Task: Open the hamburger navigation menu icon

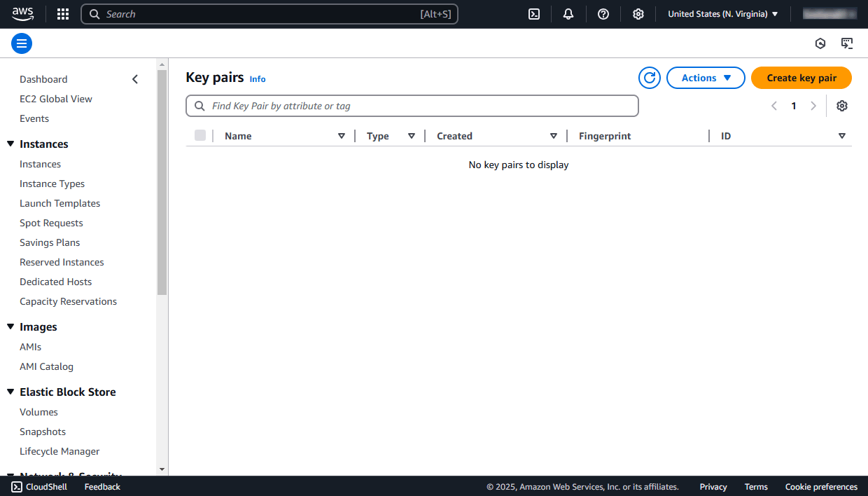Action: (21, 43)
